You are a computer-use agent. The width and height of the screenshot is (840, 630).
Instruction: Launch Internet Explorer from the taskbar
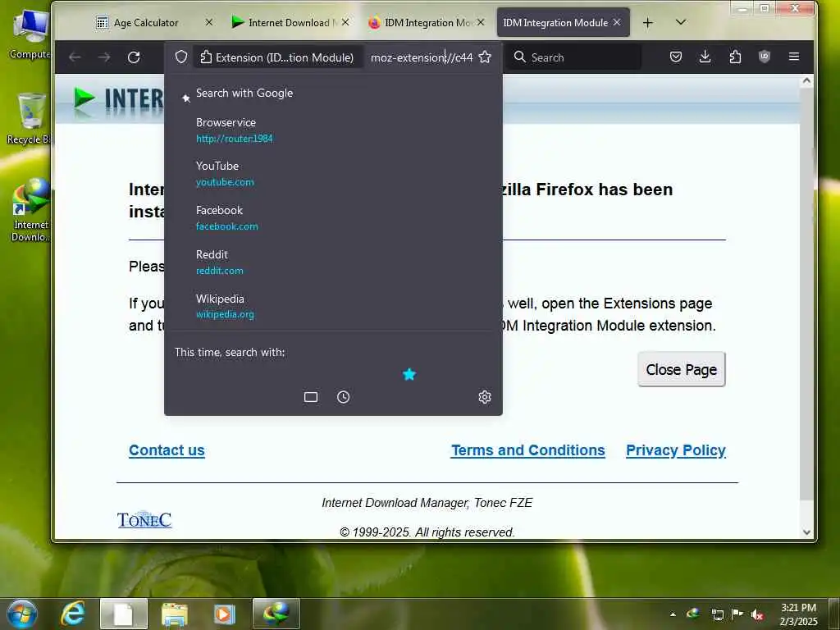(x=73, y=614)
